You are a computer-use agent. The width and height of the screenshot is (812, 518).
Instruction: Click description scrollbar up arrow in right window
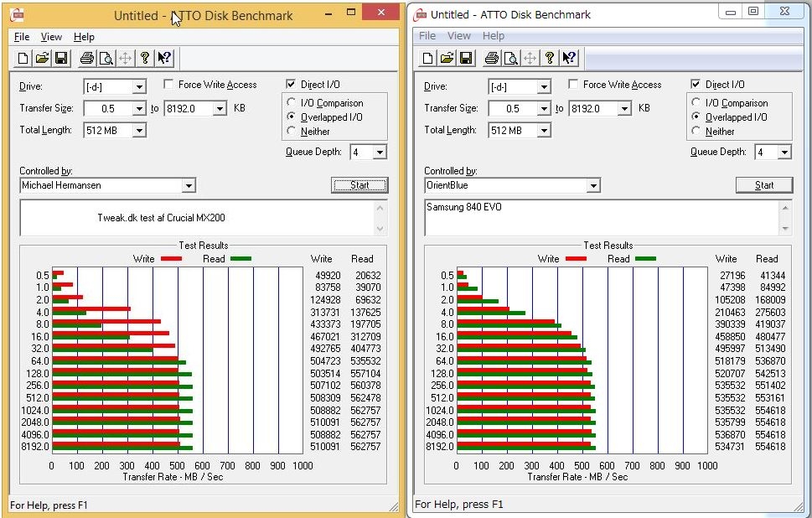click(785, 208)
